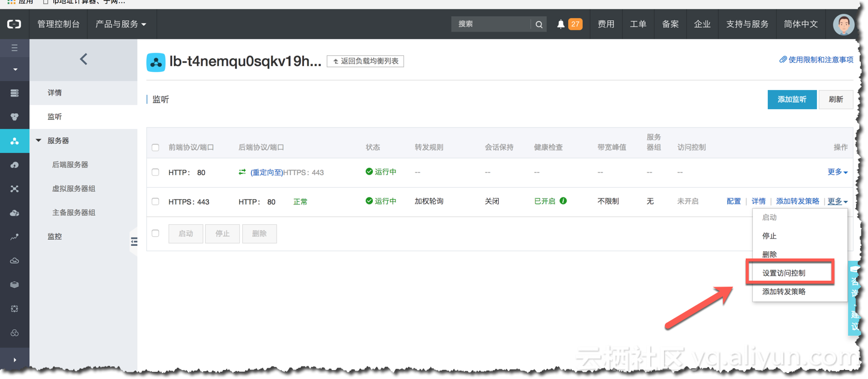Image resolution: width=868 pixels, height=379 pixels.
Task: Open the cloud-with-gear icon in left rail
Action: tap(14, 213)
